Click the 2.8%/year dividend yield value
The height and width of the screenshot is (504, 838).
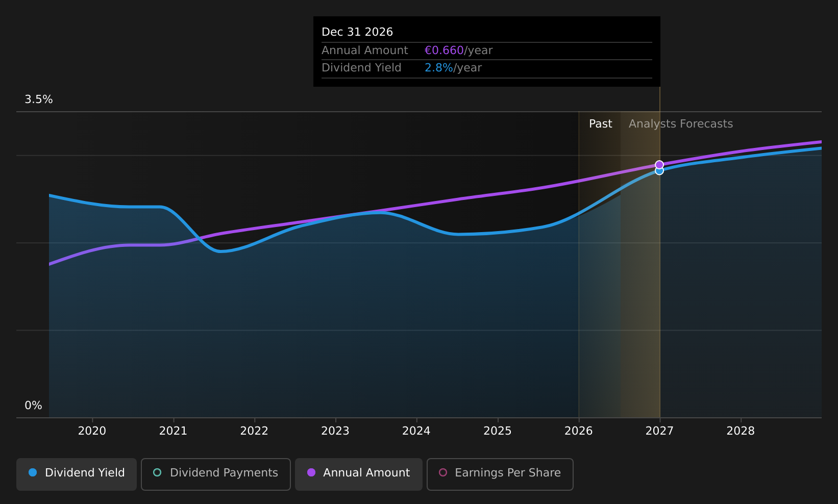pos(453,68)
